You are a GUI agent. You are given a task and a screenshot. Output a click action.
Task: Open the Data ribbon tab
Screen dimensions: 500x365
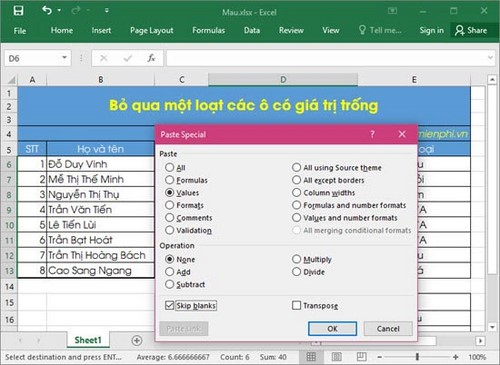(x=252, y=30)
